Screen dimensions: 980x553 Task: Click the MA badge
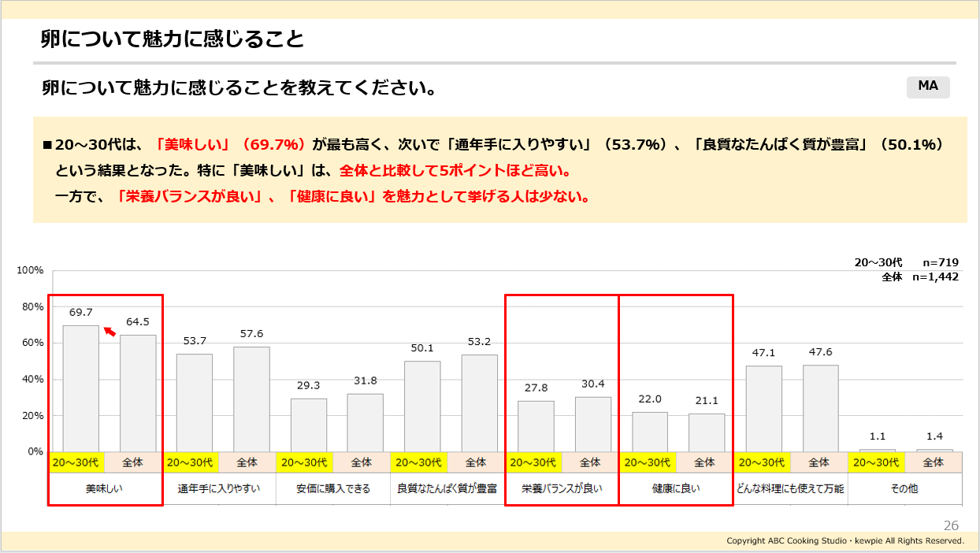click(928, 87)
